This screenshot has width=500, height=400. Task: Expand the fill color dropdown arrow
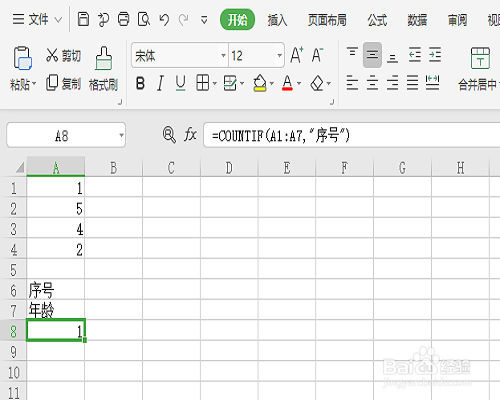(x=272, y=83)
